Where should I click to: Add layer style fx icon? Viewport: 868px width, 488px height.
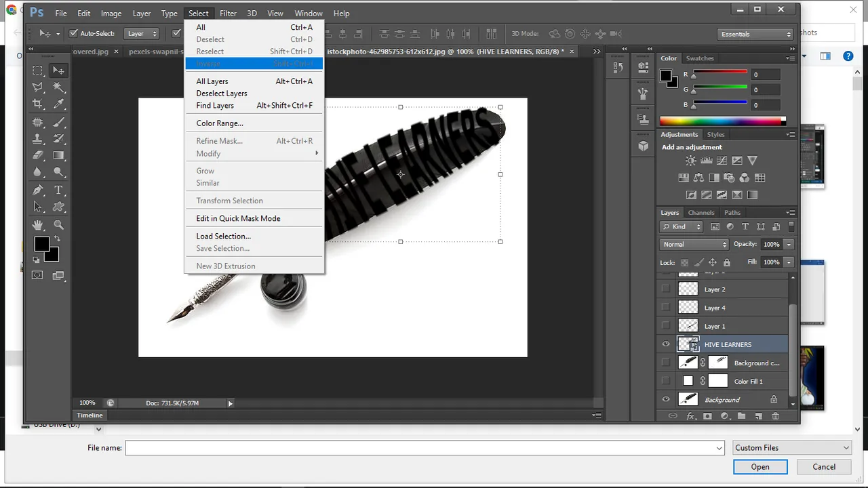(x=691, y=416)
